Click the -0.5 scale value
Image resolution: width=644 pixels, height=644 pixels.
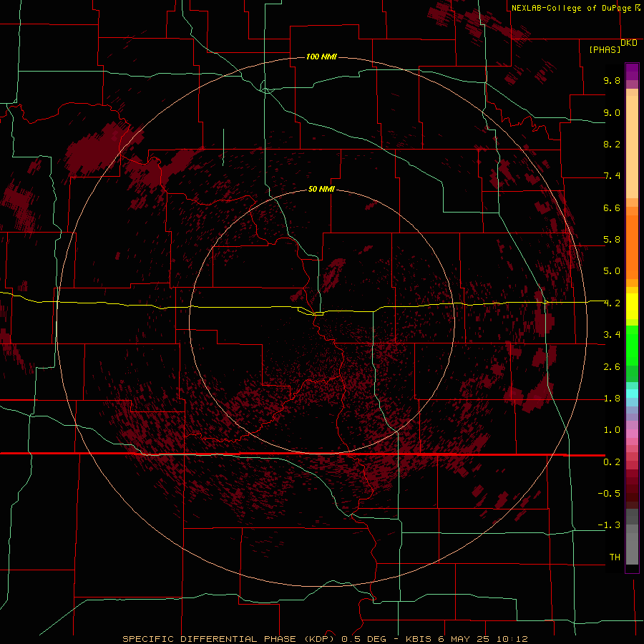pyautogui.click(x=609, y=494)
